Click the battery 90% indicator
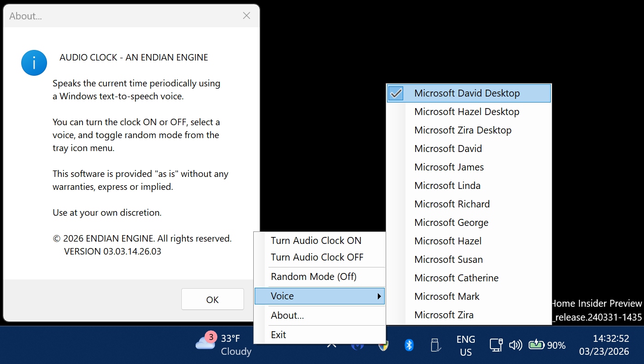 [547, 345]
